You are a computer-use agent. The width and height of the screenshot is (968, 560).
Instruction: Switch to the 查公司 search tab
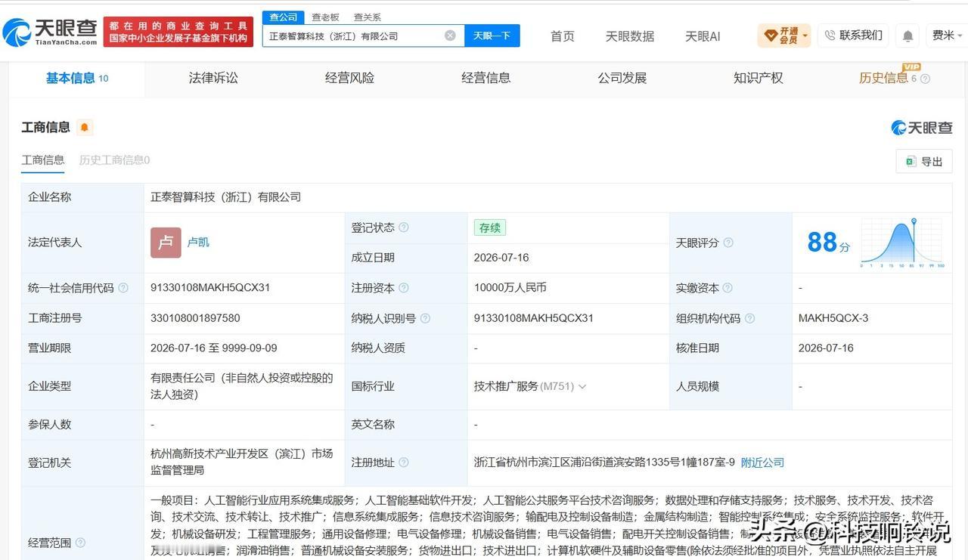(284, 17)
